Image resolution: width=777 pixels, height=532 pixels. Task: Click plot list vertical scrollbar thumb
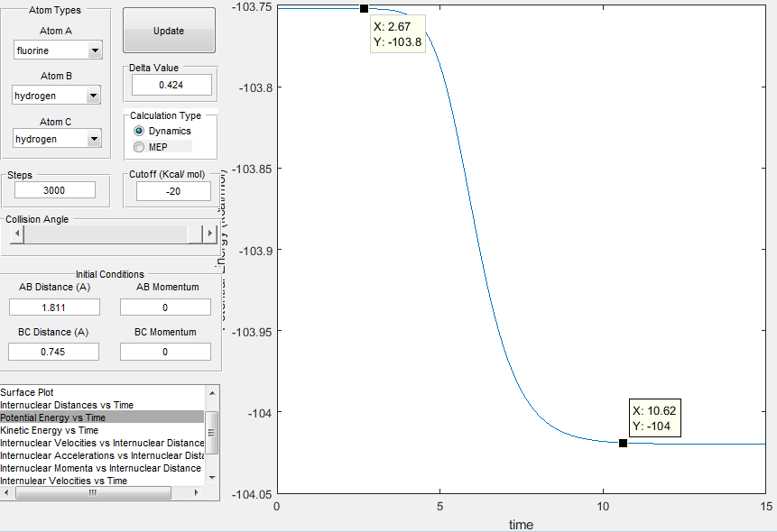coord(212,433)
